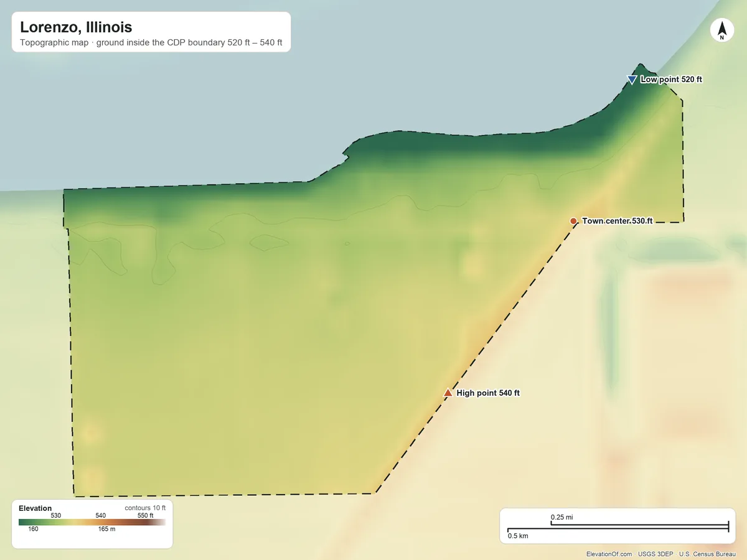Click the north arrow compass icon

[722, 30]
